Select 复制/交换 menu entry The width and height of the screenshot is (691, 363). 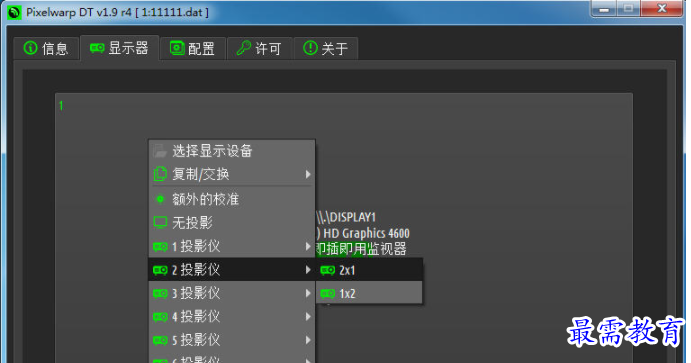[232, 174]
